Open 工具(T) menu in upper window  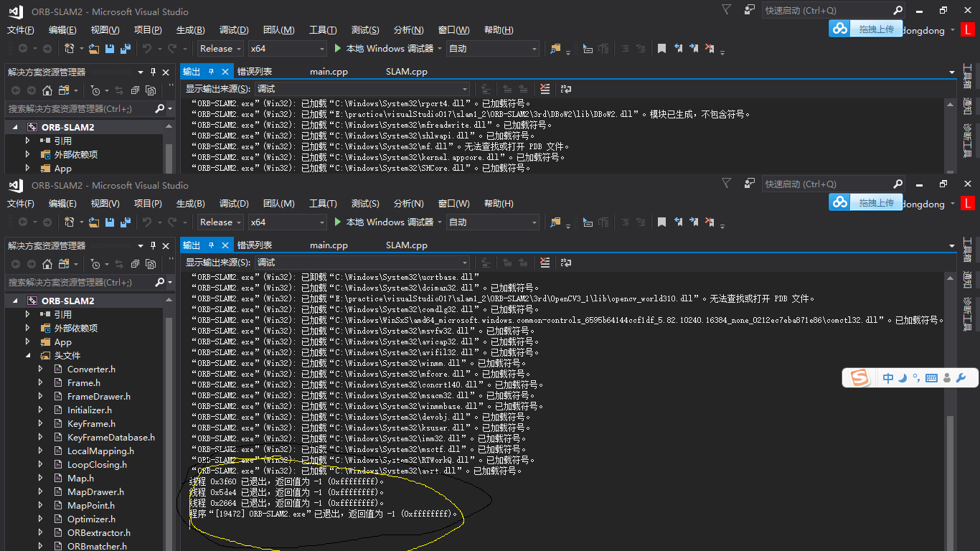[x=323, y=30]
